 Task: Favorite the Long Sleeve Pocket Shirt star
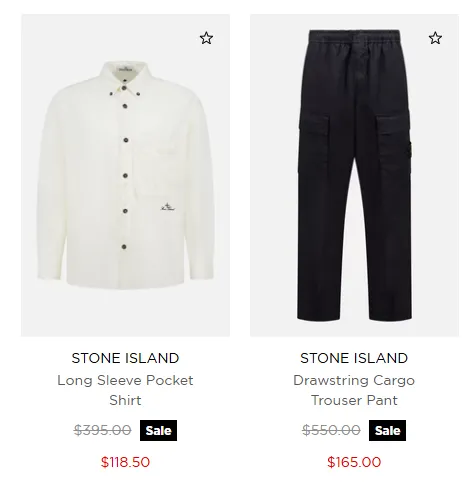(206, 38)
